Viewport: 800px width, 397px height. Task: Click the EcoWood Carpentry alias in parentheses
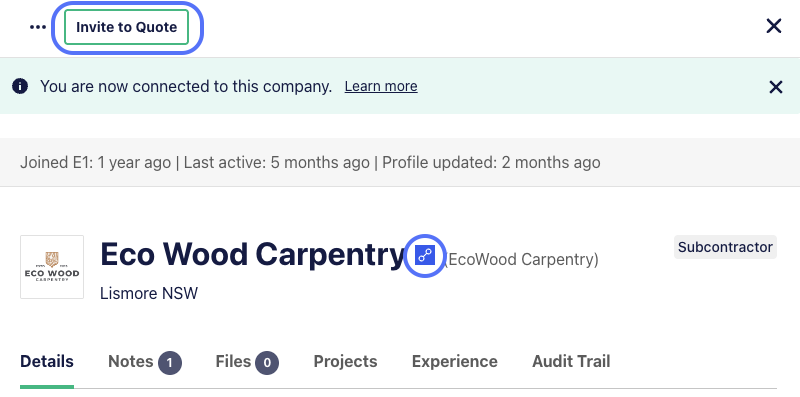click(x=521, y=260)
